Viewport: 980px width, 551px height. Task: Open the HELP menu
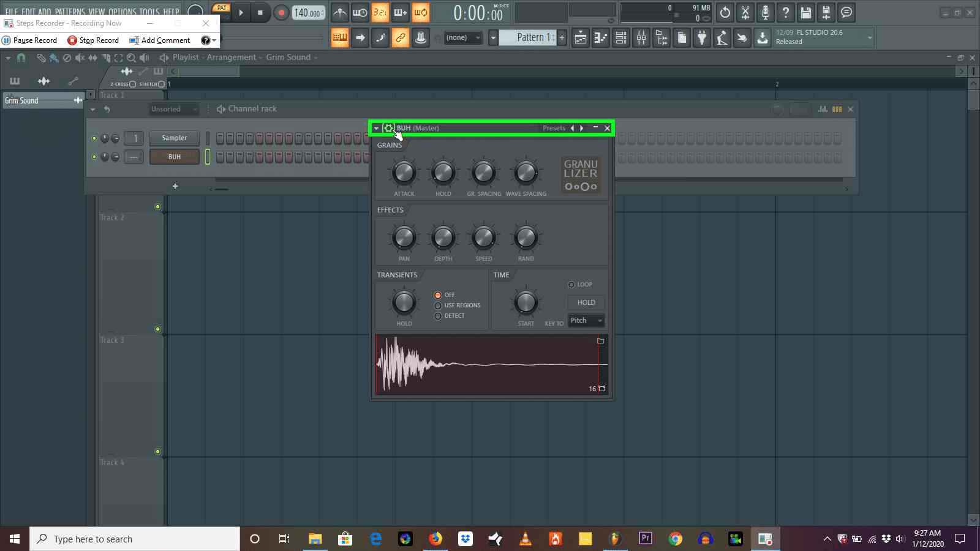click(171, 12)
